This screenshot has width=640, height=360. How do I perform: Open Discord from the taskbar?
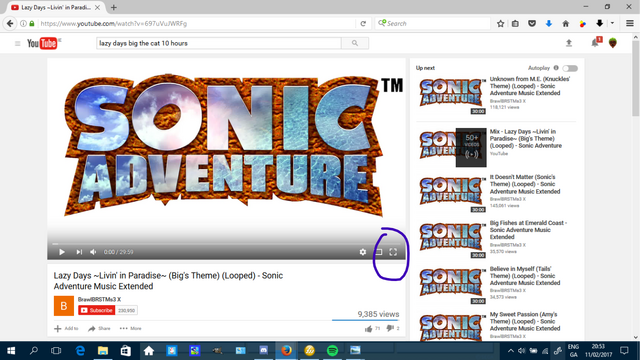coord(264,351)
